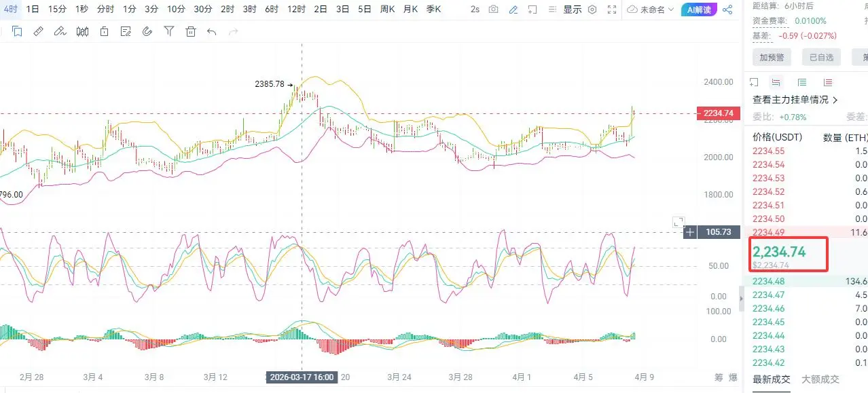Switch to the 15分 timeframe
Viewport: 868px width, 393px height.
[57, 10]
